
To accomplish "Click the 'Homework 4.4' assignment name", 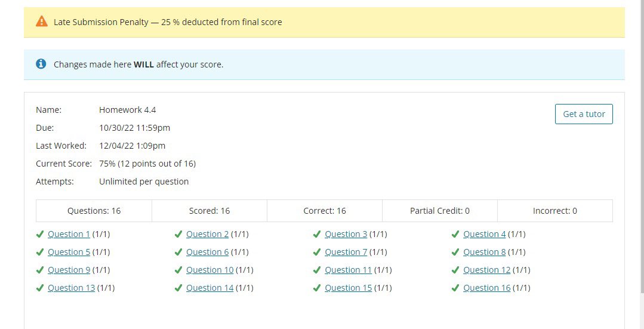I will click(x=127, y=110).
